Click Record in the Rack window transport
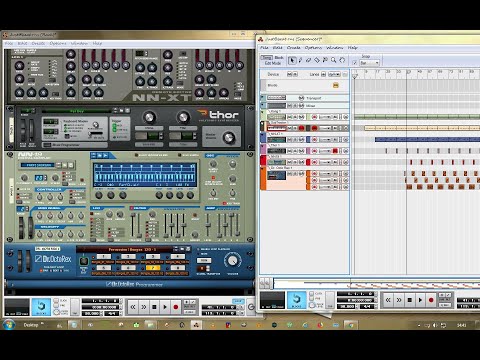This screenshot has width=480, height=360. [x=176, y=307]
